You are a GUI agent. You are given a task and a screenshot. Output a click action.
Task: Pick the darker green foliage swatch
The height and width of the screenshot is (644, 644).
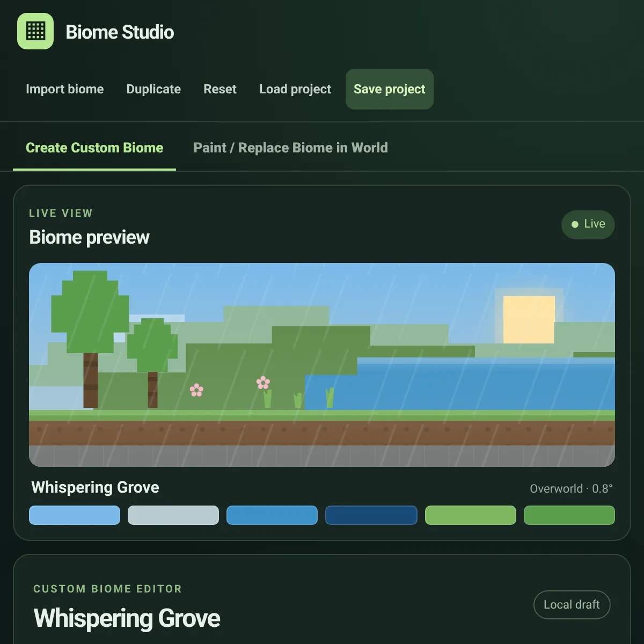tap(569, 515)
